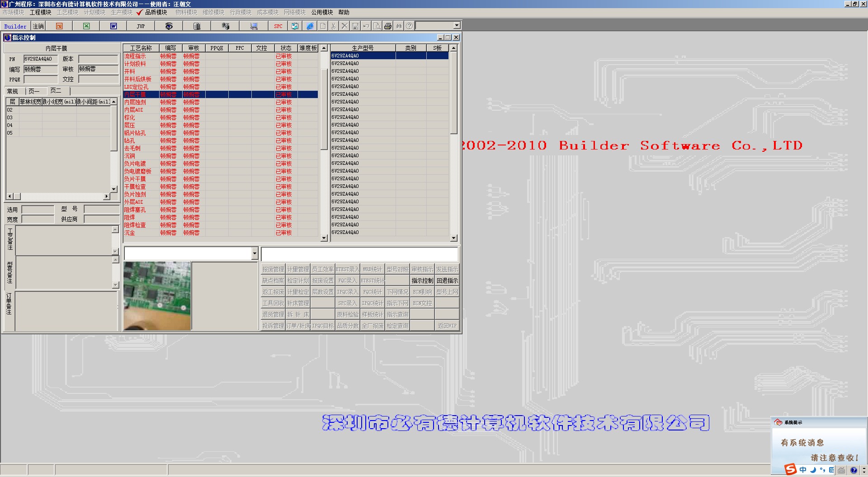Open the dropdown above the PCB image

coord(255,253)
